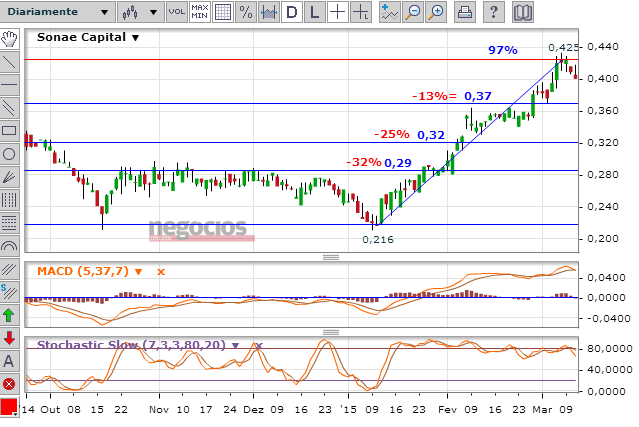Screen dimensions: 639x427
Task: Toggle the chart grid icon
Action: pyautogui.click(x=223, y=12)
